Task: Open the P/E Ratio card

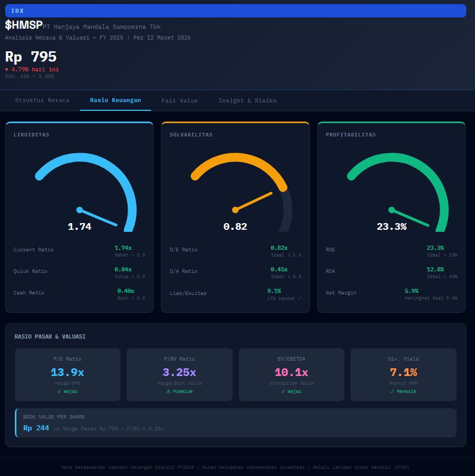Action: 68,374
